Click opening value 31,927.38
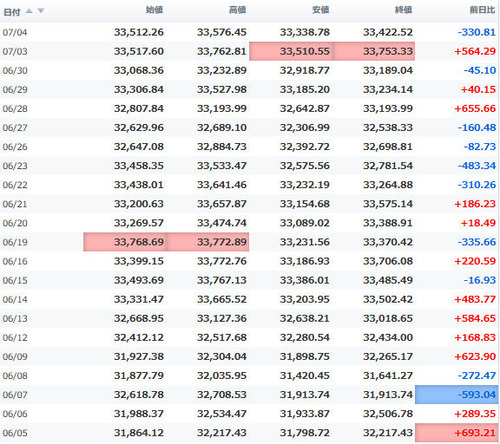Screen dimensions: 500x444 tap(139, 356)
